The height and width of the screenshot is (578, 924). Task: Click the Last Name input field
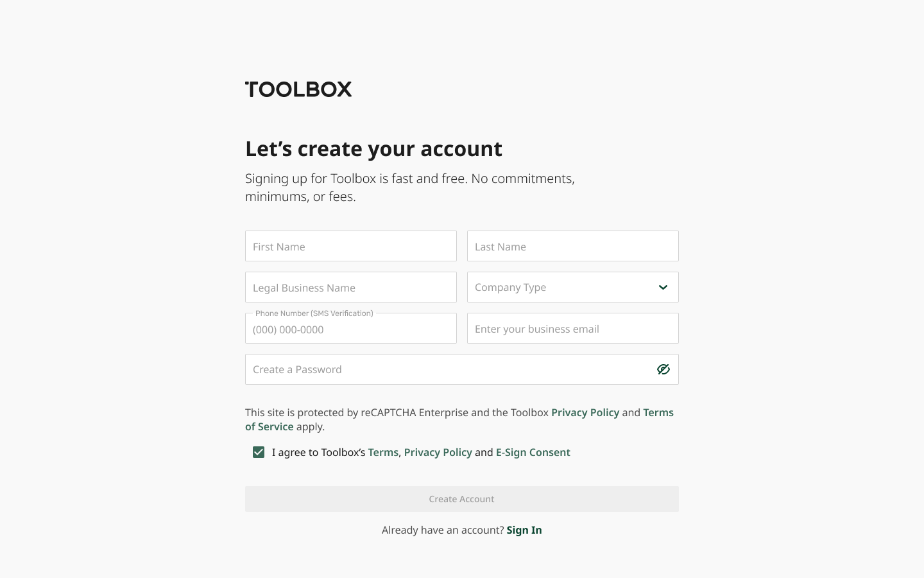573,246
